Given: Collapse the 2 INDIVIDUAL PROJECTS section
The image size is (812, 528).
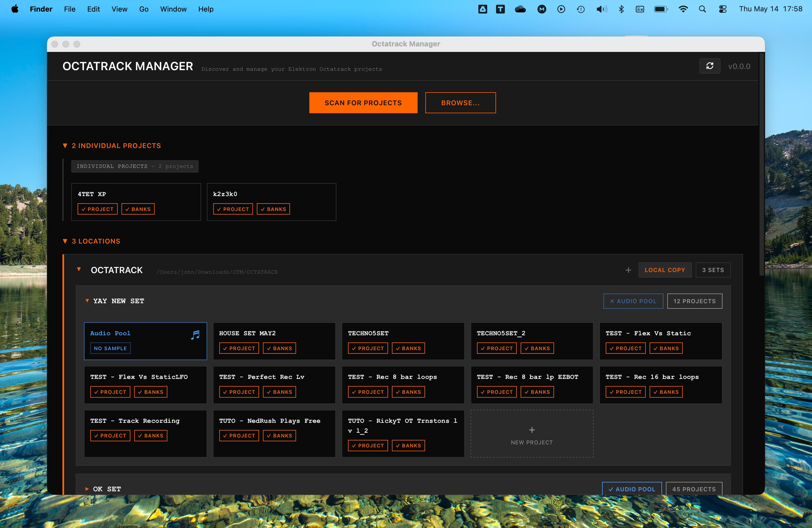Looking at the screenshot, I should 65,146.
